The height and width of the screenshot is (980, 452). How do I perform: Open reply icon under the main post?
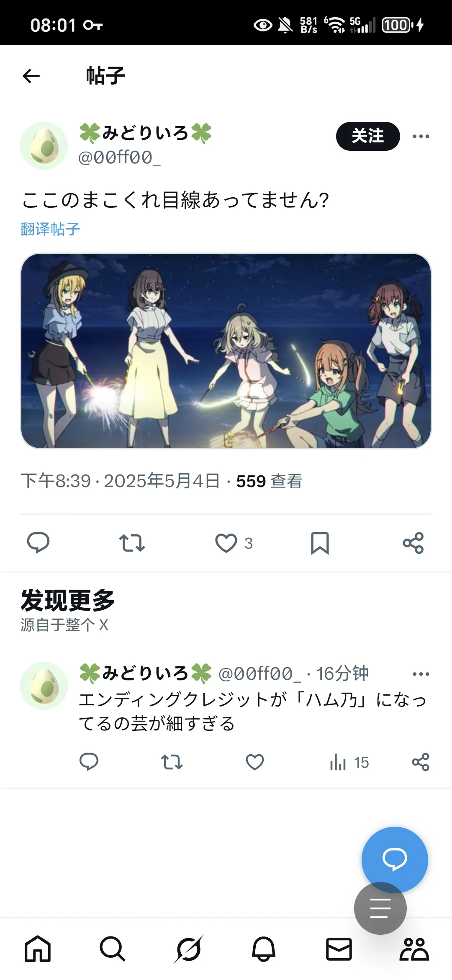pos(38,543)
